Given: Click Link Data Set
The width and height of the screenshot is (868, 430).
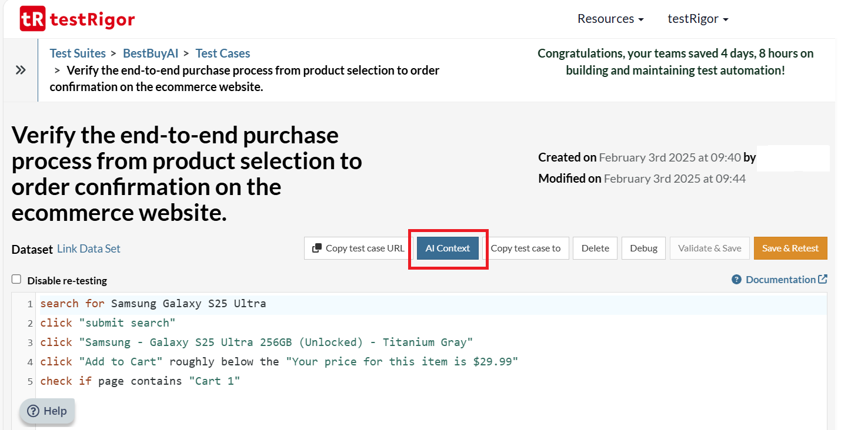Looking at the screenshot, I should click(88, 248).
